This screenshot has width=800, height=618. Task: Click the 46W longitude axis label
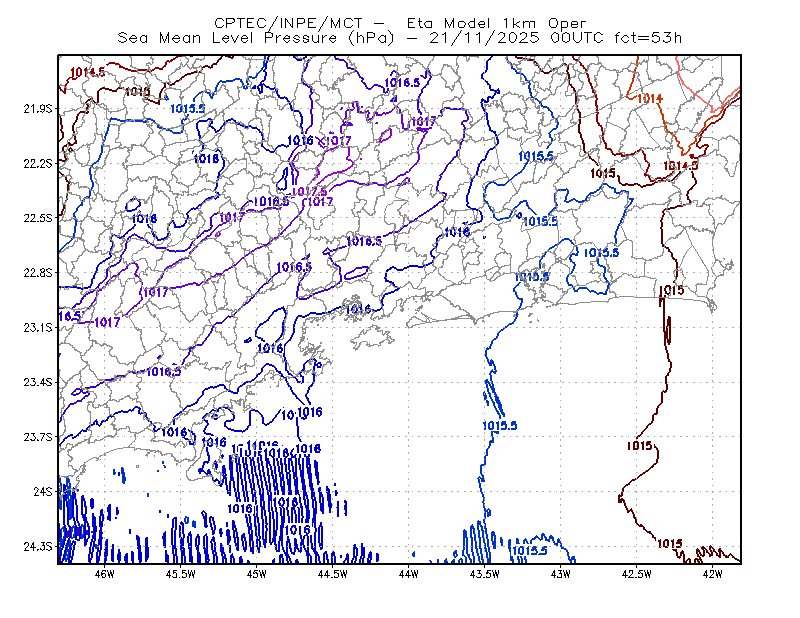105,574
